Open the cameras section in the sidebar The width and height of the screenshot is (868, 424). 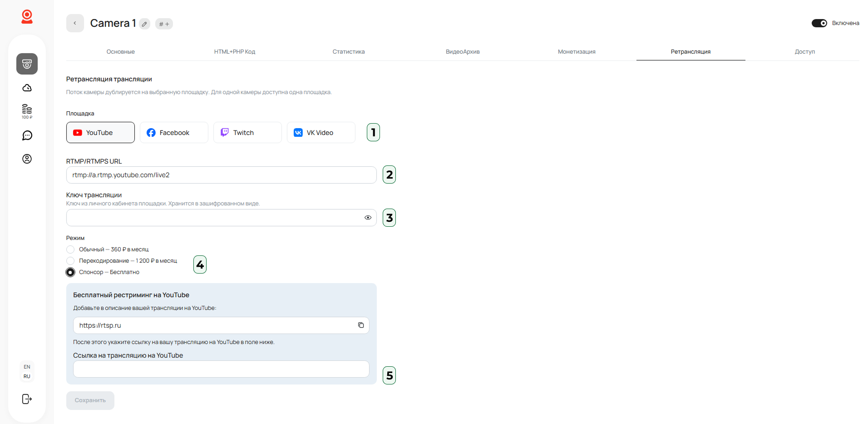(x=27, y=64)
